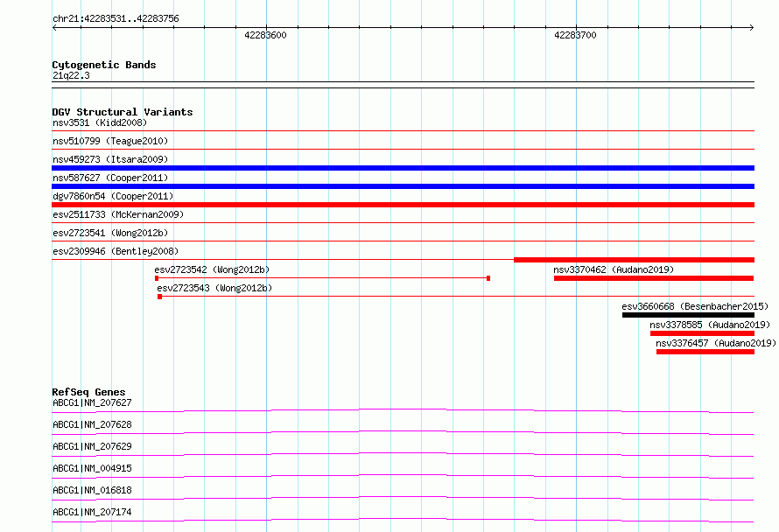
Task: Open variant nsv459273 (Itsara2009)
Action: 110,159
